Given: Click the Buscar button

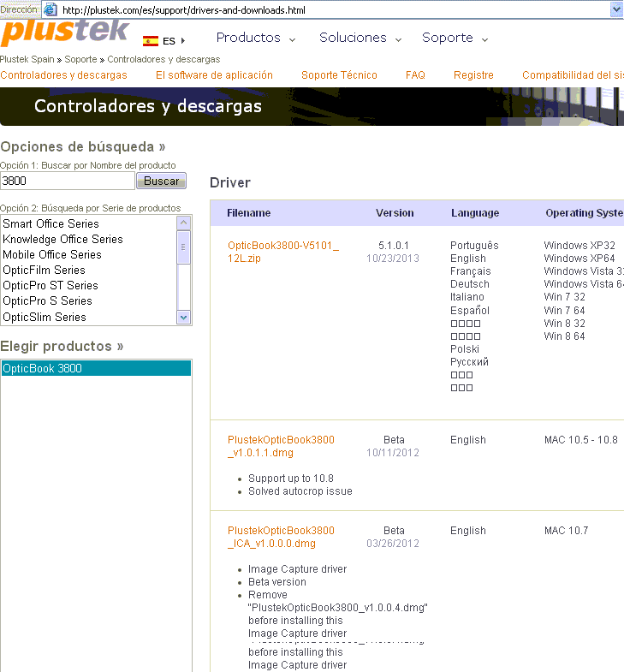Looking at the screenshot, I should pos(161,181).
